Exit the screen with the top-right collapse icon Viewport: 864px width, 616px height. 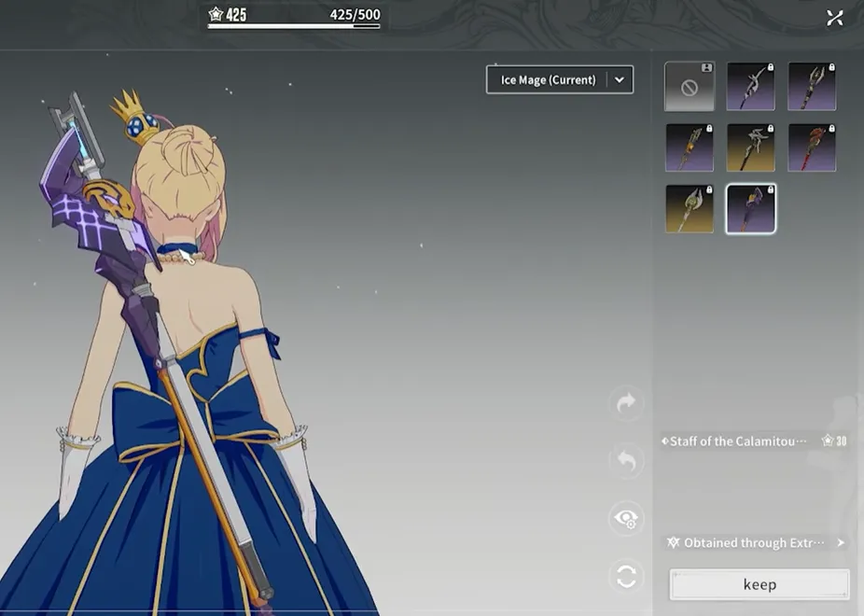pos(834,18)
